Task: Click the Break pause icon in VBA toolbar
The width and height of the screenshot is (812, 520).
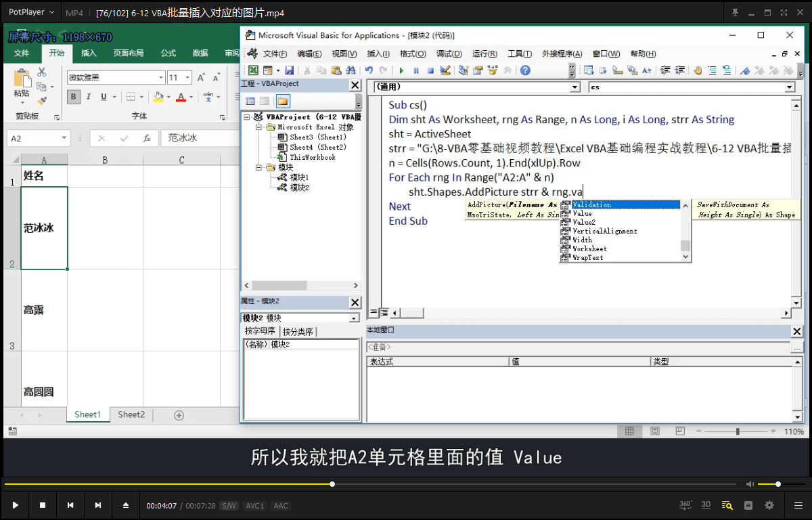Action: pos(416,70)
